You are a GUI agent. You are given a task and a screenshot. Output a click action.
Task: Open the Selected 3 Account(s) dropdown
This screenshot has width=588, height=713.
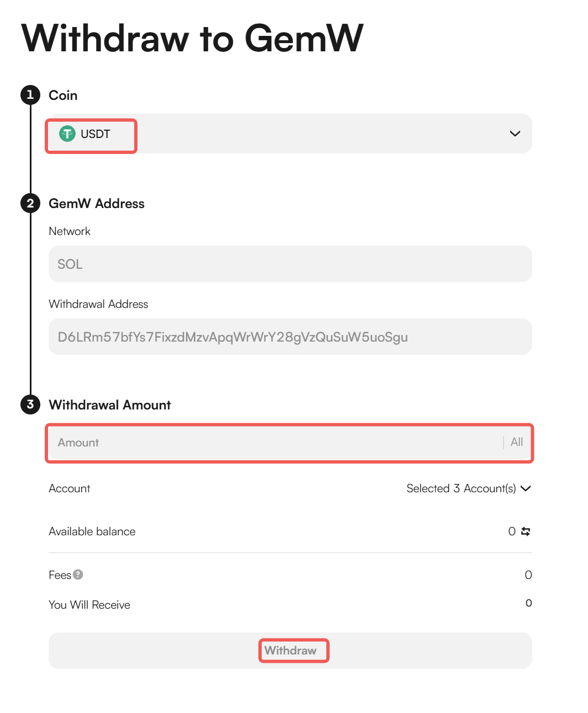pyautogui.click(x=468, y=488)
